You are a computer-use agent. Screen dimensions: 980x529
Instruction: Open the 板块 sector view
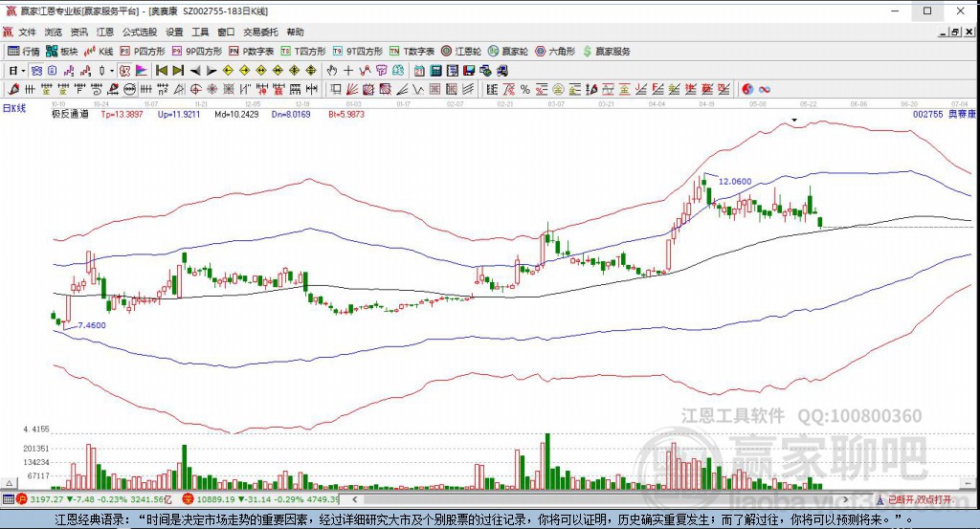tap(62, 52)
